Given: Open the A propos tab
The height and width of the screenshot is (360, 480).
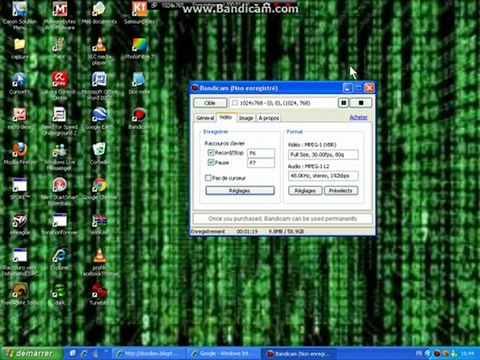Looking at the screenshot, I should point(269,118).
